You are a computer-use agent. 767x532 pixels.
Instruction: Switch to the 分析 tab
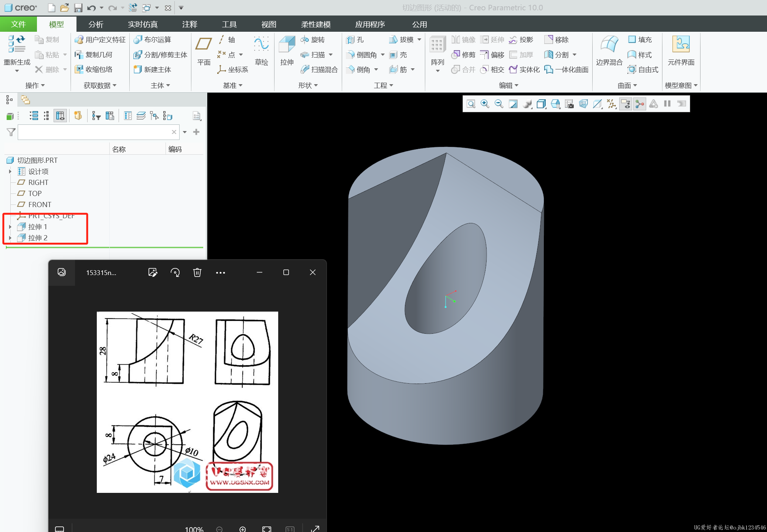96,24
